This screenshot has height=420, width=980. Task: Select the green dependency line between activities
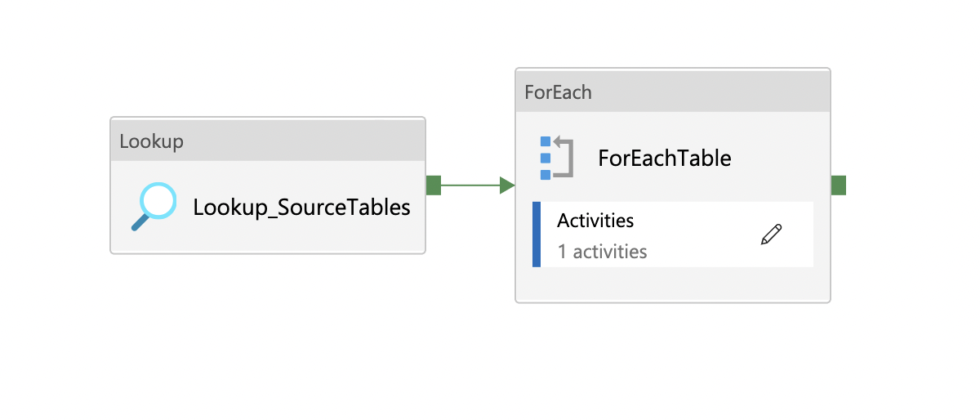pyautogui.click(x=470, y=185)
